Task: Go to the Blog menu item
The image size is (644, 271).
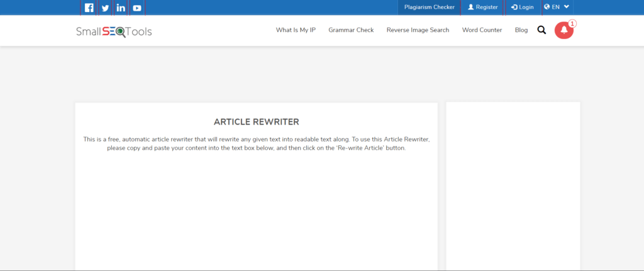Action: (x=521, y=30)
